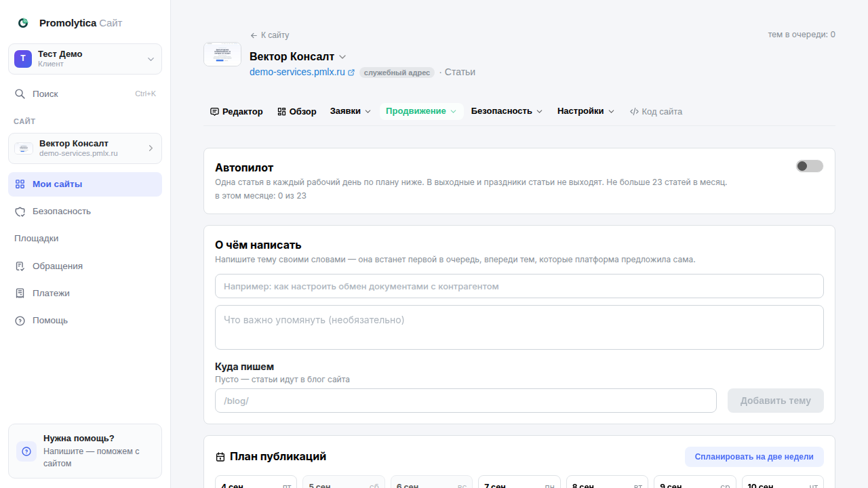Expand the Тест Демо account switcher
Viewport: 868px width, 488px height.
coord(151,59)
